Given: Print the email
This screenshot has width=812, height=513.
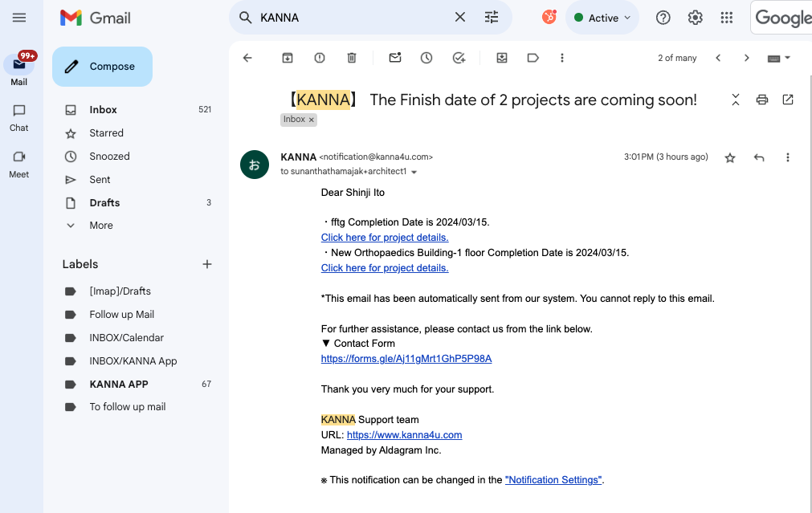Looking at the screenshot, I should [x=761, y=99].
